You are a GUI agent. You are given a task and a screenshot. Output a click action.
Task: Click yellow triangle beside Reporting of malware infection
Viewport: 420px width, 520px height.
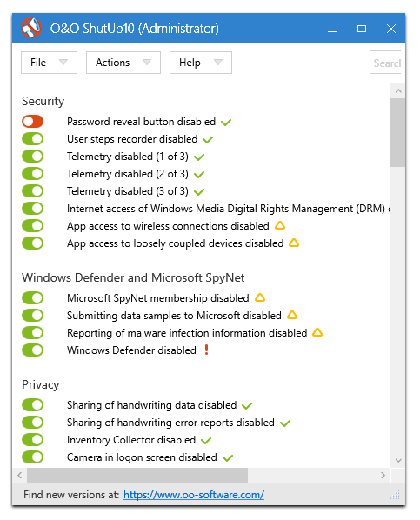click(x=317, y=332)
